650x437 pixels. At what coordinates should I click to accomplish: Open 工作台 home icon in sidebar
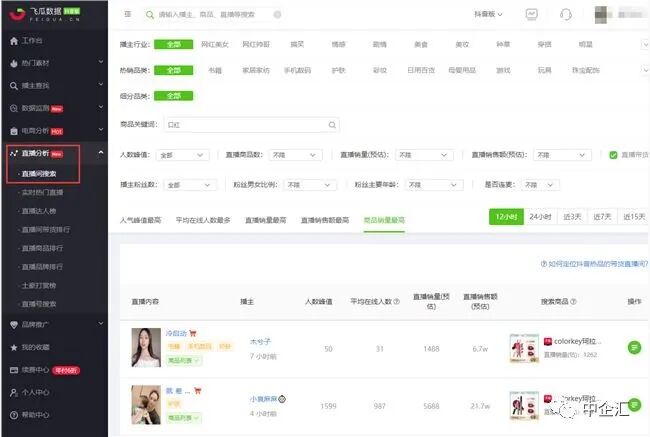pyautogui.click(x=14, y=41)
